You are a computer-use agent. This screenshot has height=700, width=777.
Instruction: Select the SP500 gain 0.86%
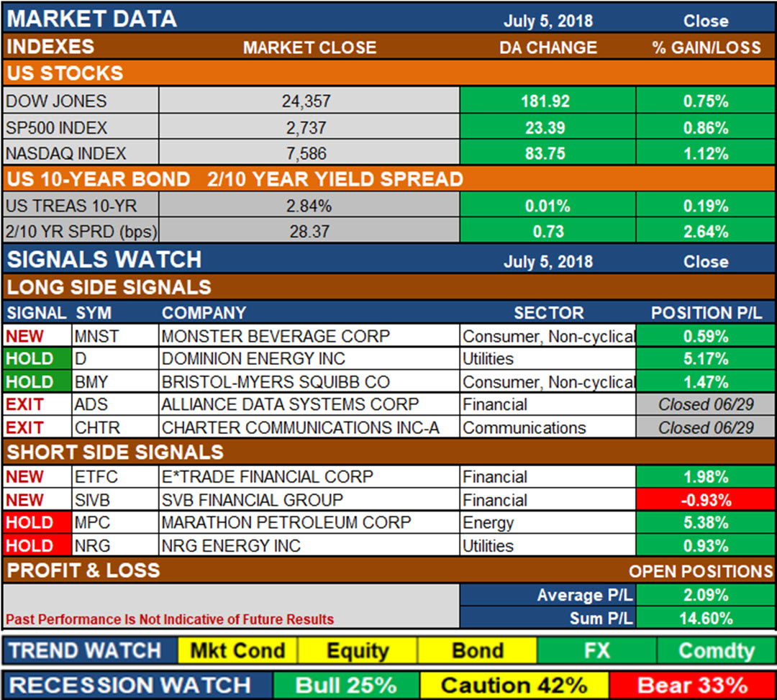pyautogui.click(x=706, y=128)
